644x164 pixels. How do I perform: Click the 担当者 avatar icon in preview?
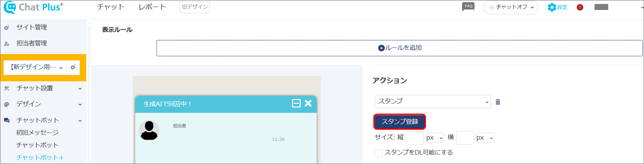tap(149, 130)
